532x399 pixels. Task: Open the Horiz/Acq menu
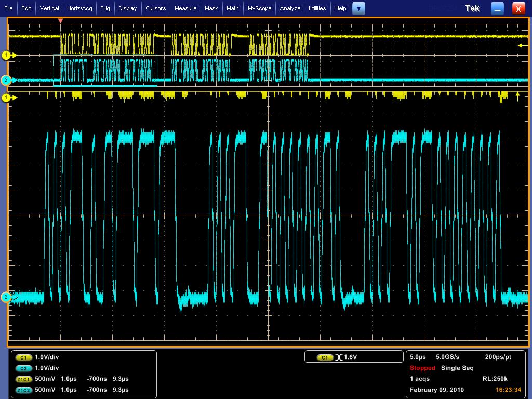80,8
